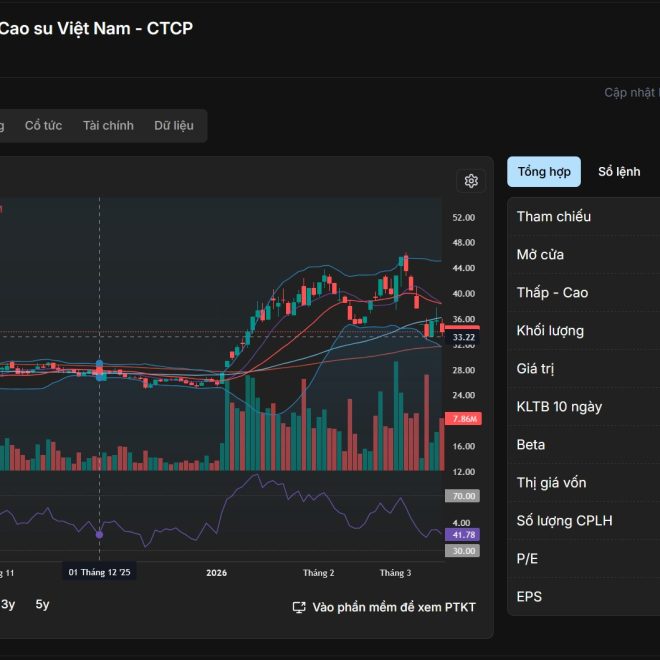The height and width of the screenshot is (660, 660).
Task: Click the Beta row label
Action: point(531,444)
